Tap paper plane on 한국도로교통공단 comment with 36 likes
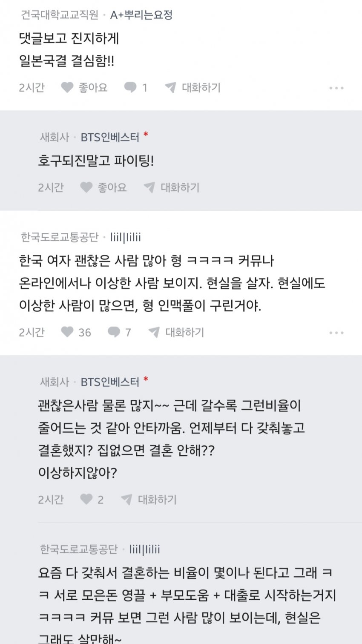Viewport: 362px width, 644px height. pos(154,332)
